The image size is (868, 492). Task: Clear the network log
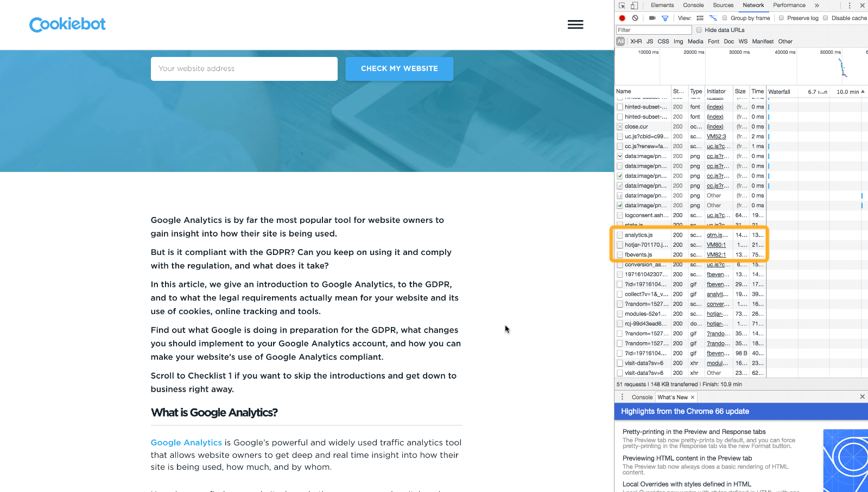point(635,18)
